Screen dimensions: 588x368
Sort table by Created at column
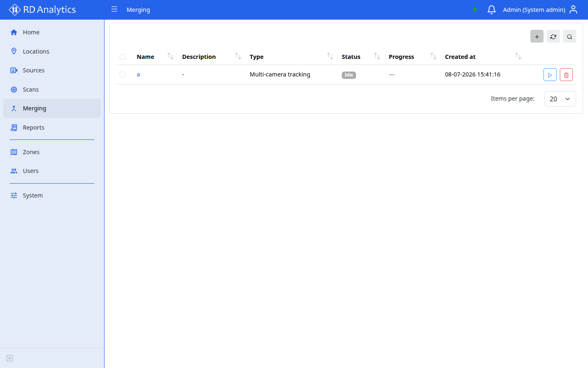[x=518, y=56]
